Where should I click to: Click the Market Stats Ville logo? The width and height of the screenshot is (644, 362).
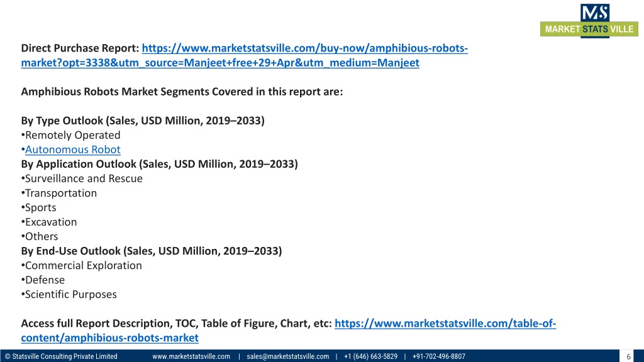tap(589, 21)
